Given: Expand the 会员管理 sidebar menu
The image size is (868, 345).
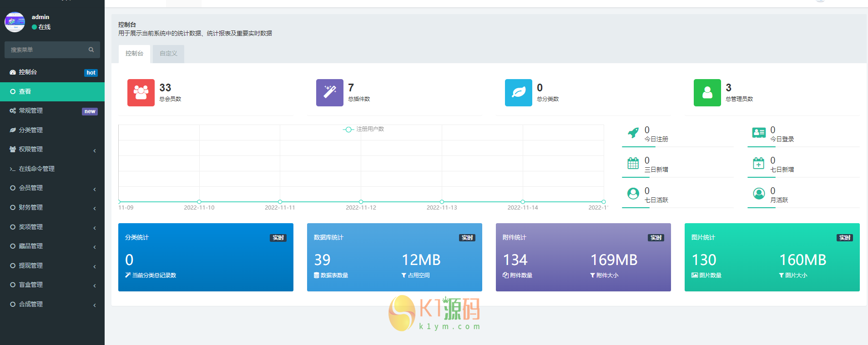Looking at the screenshot, I should tap(52, 188).
